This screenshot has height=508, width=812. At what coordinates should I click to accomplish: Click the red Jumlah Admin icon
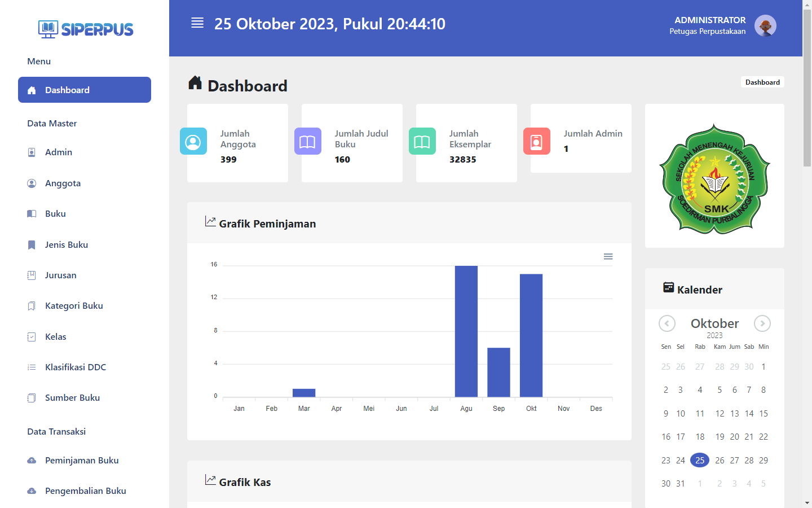point(537,141)
